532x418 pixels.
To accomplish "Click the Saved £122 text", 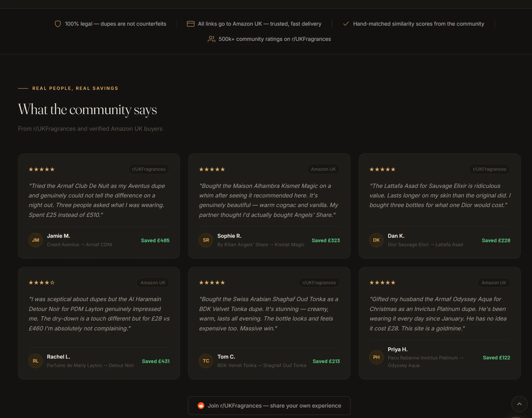I will coord(497,358).
